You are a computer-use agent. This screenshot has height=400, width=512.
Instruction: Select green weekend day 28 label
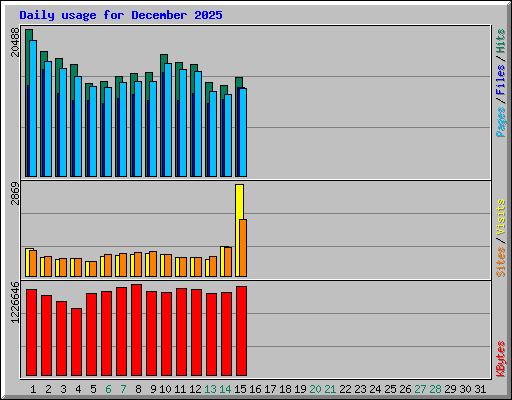(435, 389)
